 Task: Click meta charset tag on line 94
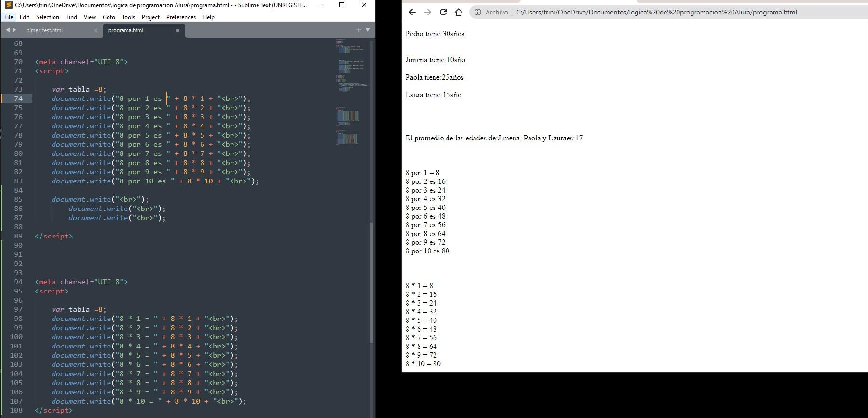tap(81, 282)
